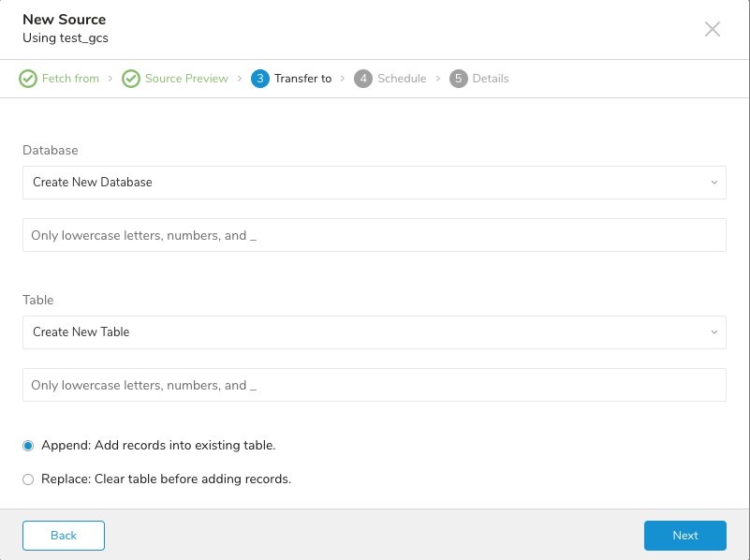Select the Replace radio button
The width and height of the screenshot is (750, 560).
pos(28,479)
